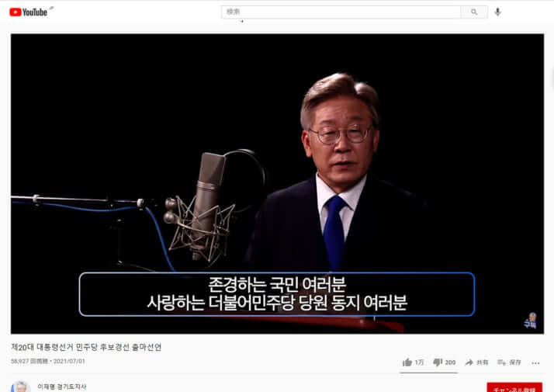Focus the 検索 search input field
This screenshot has width=554, height=392.
click(341, 12)
